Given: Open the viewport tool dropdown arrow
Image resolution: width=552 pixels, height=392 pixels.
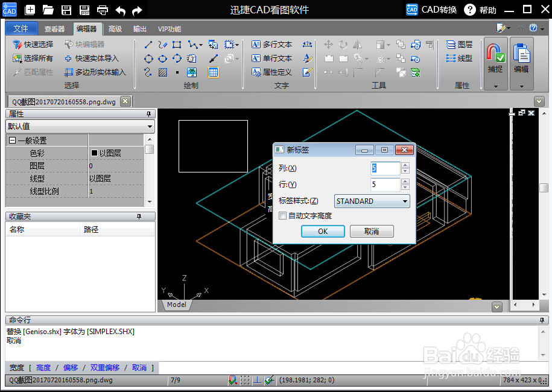Looking at the screenshot, I should pos(237,45).
